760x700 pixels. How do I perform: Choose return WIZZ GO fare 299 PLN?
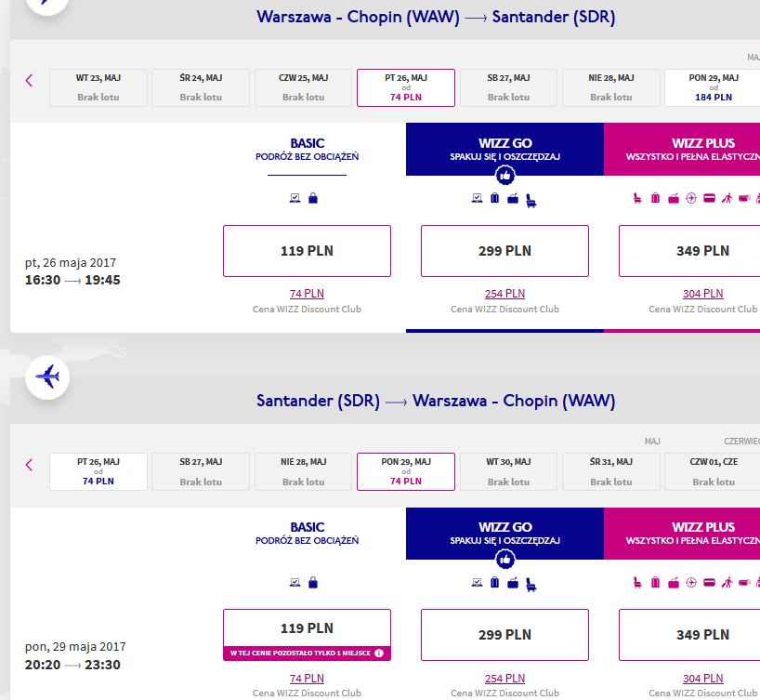tap(505, 635)
